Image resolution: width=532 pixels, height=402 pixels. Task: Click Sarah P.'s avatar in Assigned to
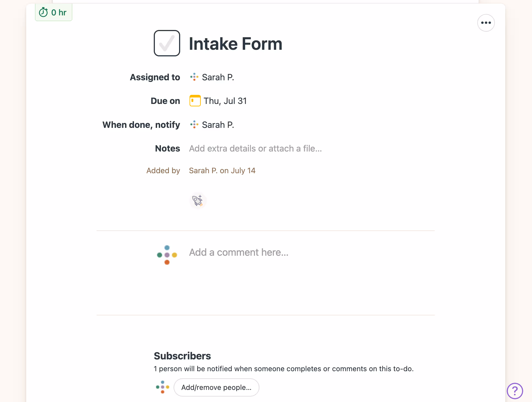(x=194, y=77)
